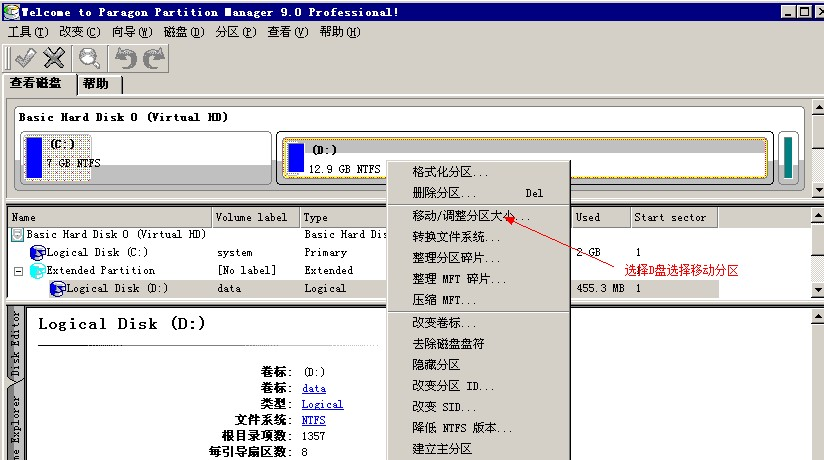
Task: Switch to the 帮助 tab
Action: point(97,84)
